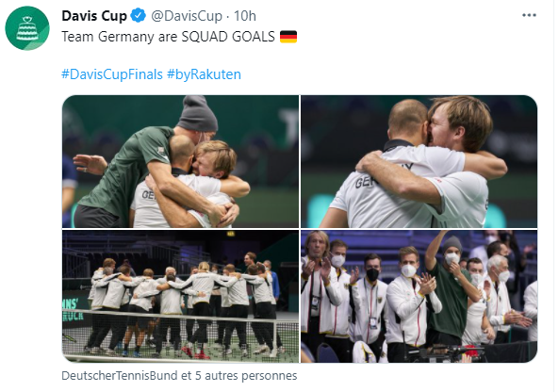559x392 pixels.
Task: Click the Davis Cup account name
Action: pyautogui.click(x=94, y=16)
